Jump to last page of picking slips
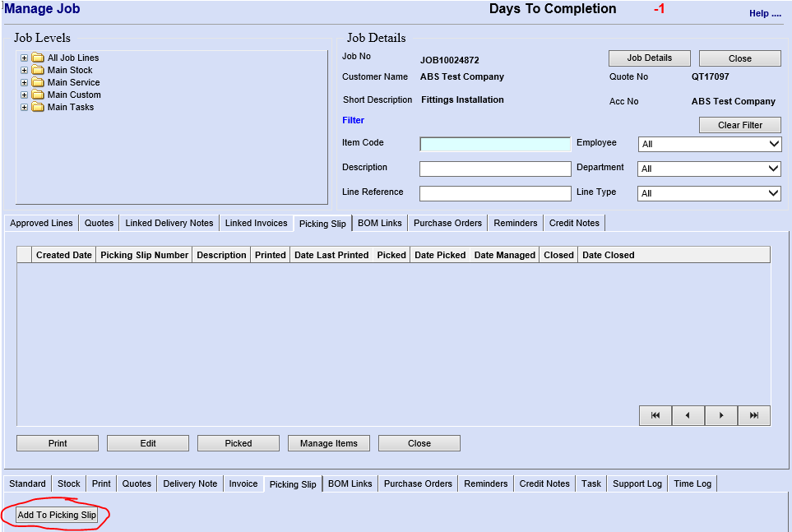Screen dimensions: 792x532 pyautogui.click(x=754, y=416)
